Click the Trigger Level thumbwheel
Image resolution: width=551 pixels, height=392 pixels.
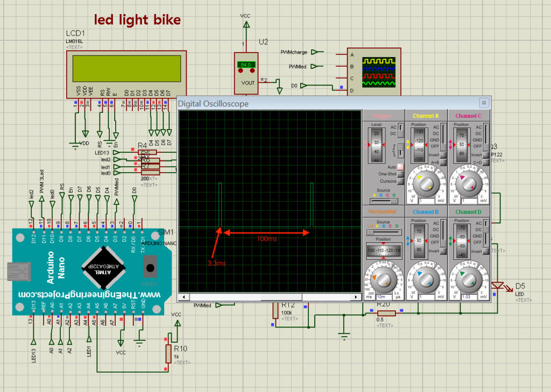[376, 145]
